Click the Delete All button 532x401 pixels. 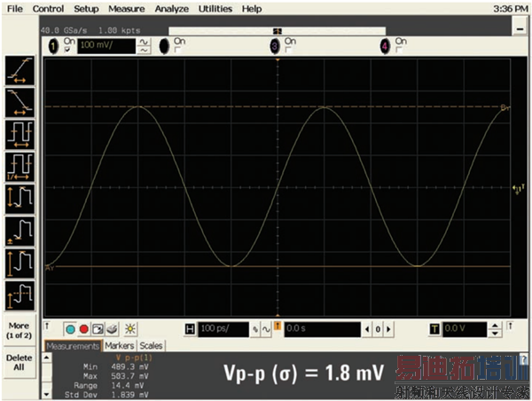pyautogui.click(x=20, y=362)
